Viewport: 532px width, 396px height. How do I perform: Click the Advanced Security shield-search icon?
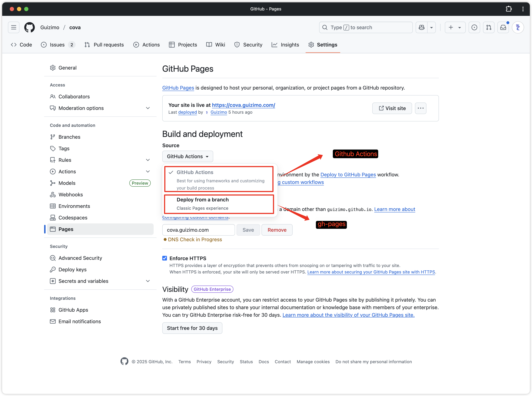[53, 258]
